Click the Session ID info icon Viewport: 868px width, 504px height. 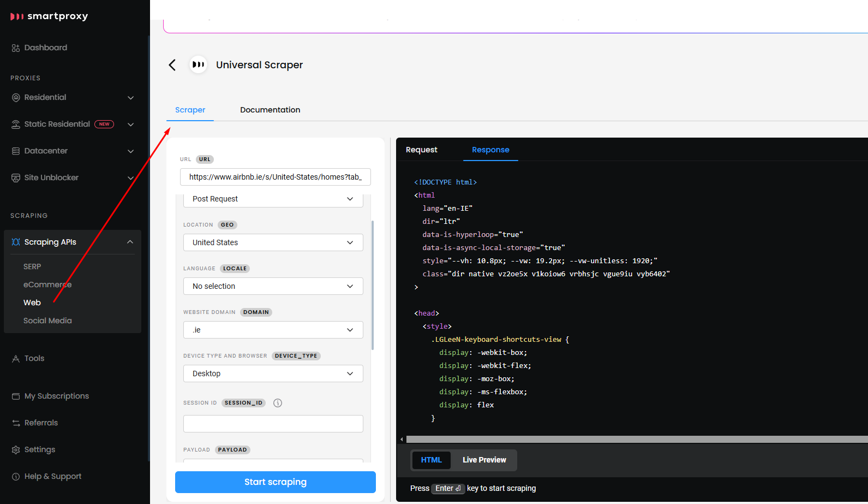[x=278, y=403]
